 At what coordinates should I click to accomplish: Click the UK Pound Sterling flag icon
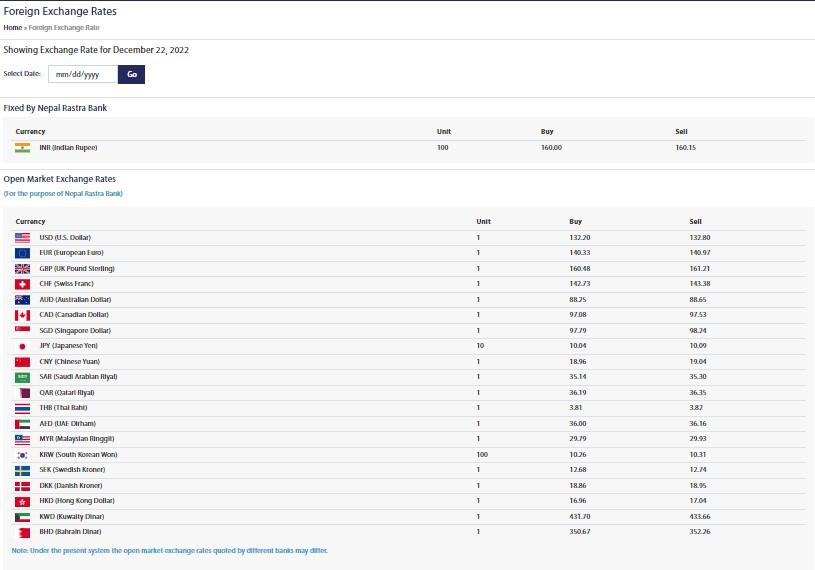coord(22,268)
